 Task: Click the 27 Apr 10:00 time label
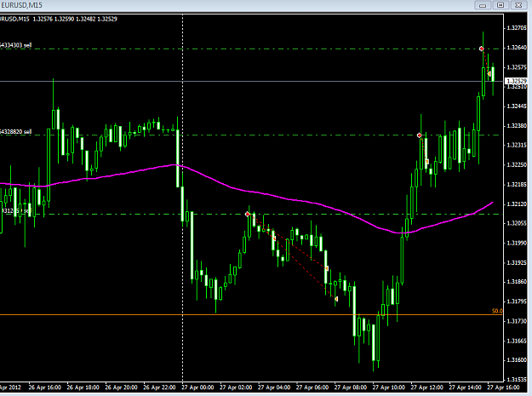[389, 387]
